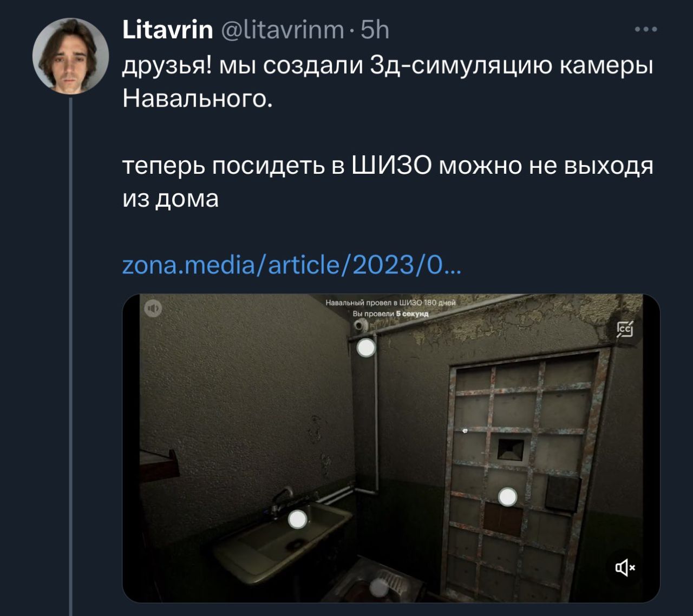The image size is (693, 616).
Task: Click the food hatch opening in door
Action: click(x=511, y=449)
